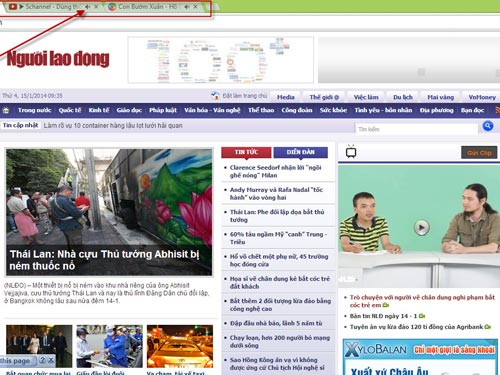The height and width of the screenshot is (375, 500).
Task: Click inside the Tìm kiếm search field
Action: pos(417,129)
